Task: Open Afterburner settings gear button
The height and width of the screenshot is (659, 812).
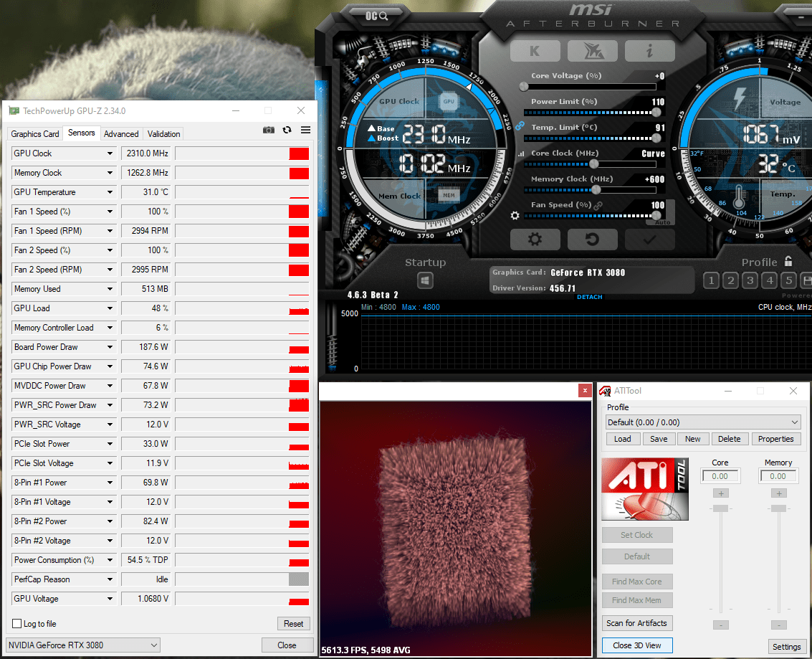Action: pos(535,240)
